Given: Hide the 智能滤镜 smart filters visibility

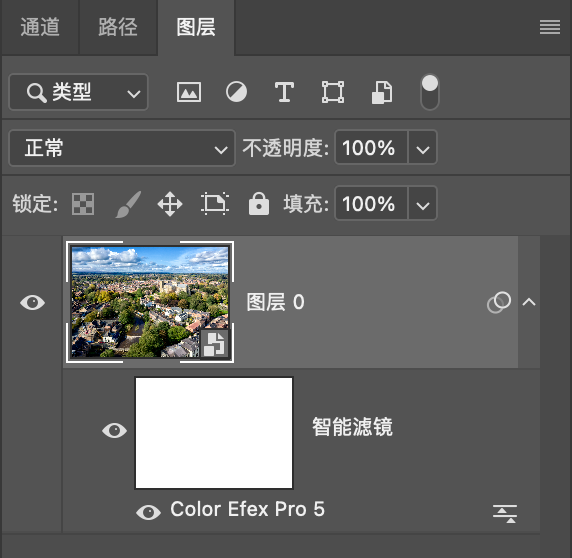Looking at the screenshot, I should [x=115, y=430].
